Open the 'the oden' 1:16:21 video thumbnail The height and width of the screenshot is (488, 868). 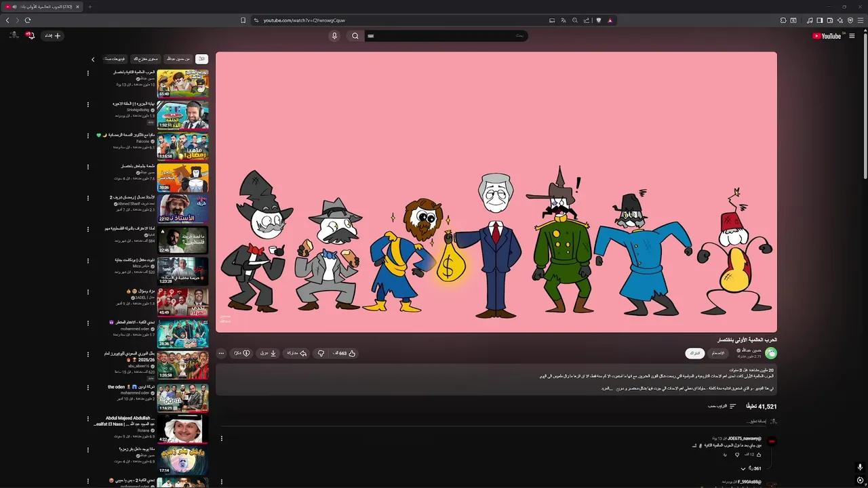(183, 397)
